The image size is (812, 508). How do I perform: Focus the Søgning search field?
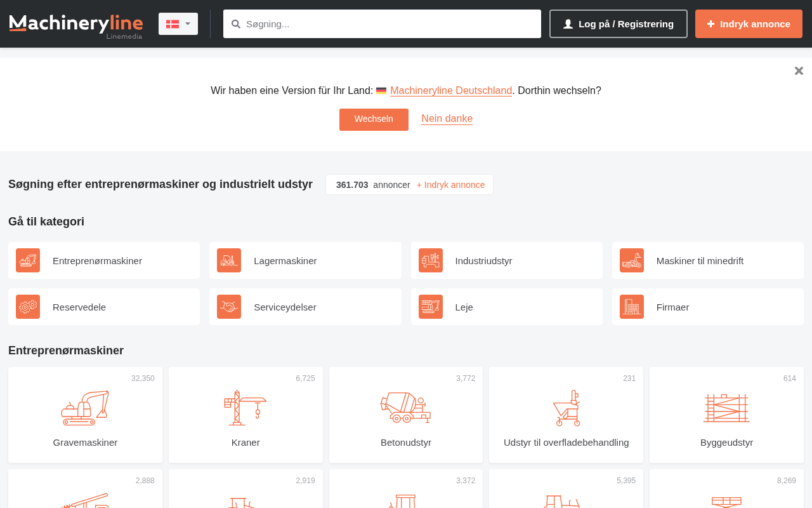(x=382, y=24)
